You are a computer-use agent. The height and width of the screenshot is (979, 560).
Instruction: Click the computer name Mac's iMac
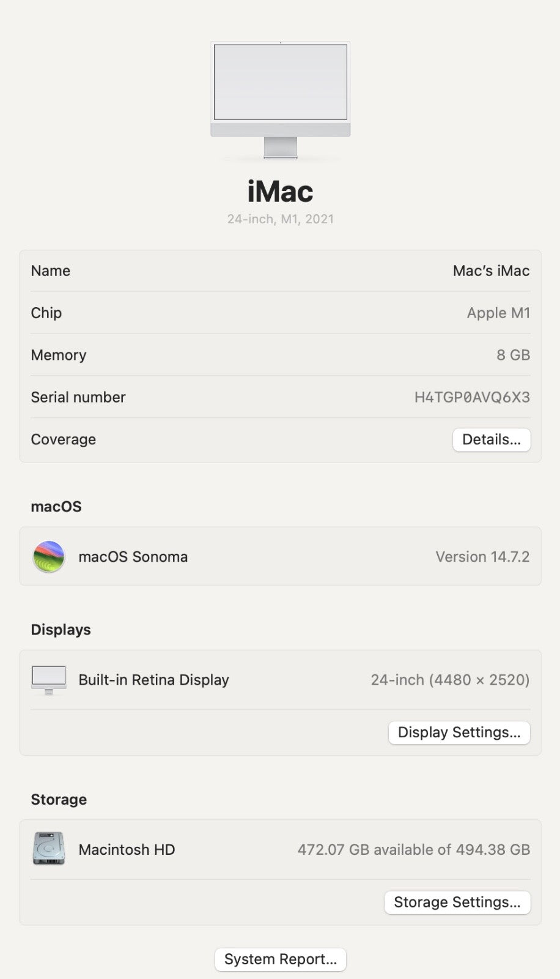pyautogui.click(x=491, y=271)
